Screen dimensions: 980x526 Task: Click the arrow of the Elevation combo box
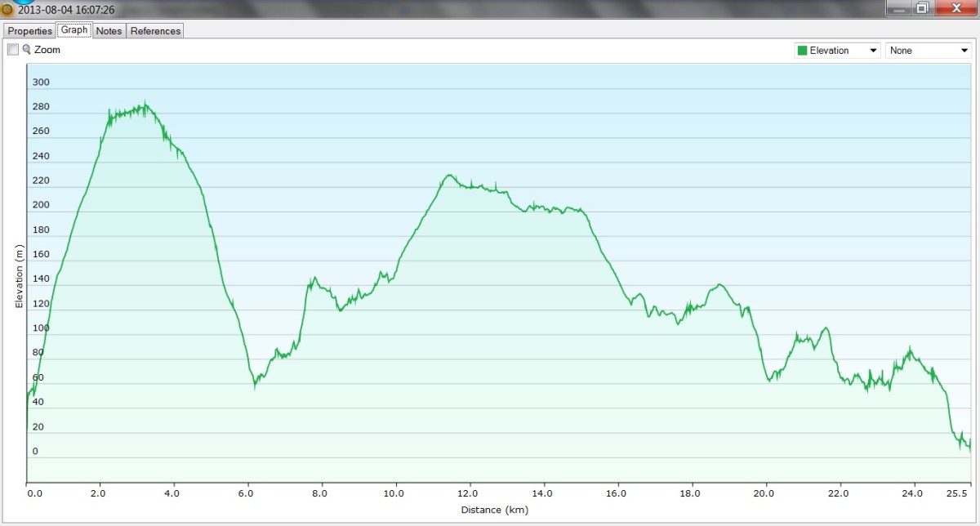tap(875, 51)
